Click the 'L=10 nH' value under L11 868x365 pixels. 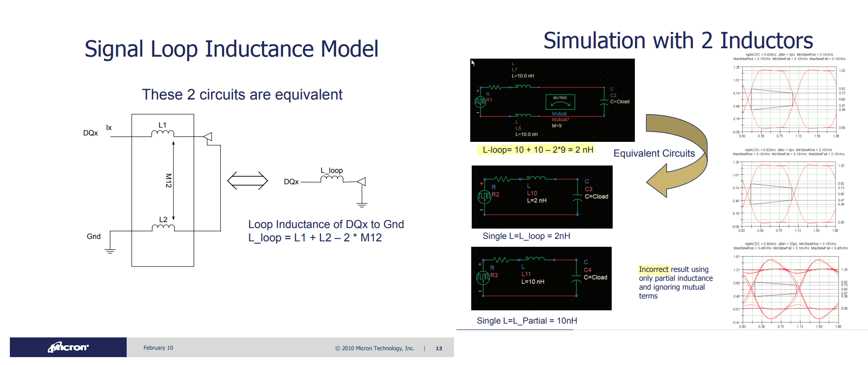tap(533, 282)
